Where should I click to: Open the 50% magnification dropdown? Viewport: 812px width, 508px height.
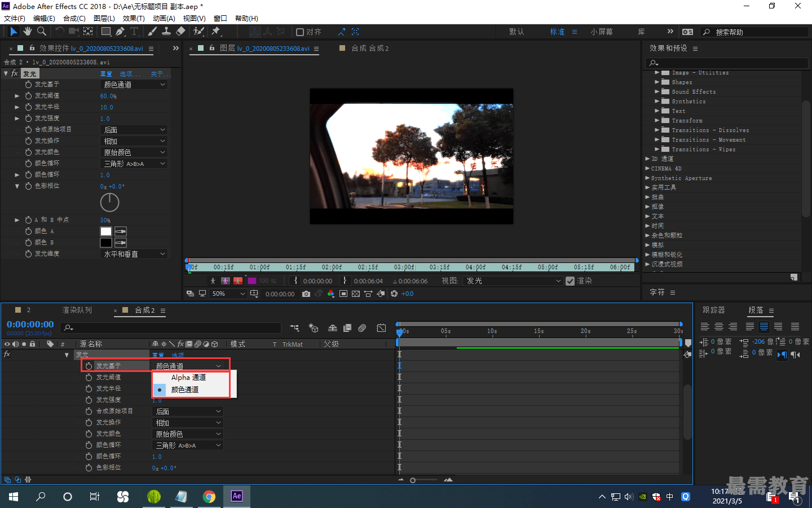[228, 294]
